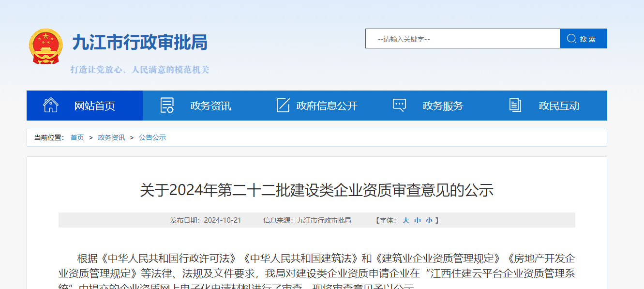The width and height of the screenshot is (644, 289).
Task: Select the 中 font size option
Action: tap(418, 220)
